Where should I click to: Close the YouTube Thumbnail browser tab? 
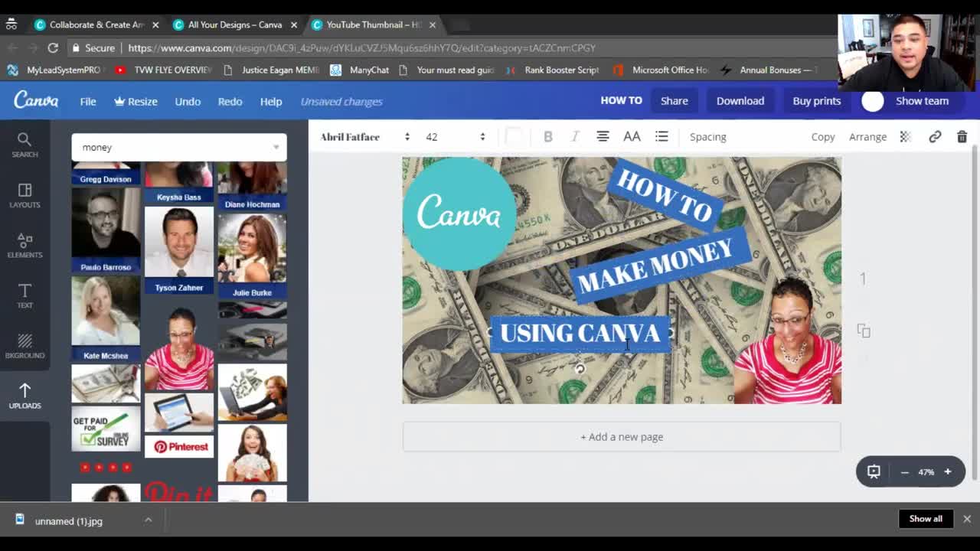click(x=432, y=24)
